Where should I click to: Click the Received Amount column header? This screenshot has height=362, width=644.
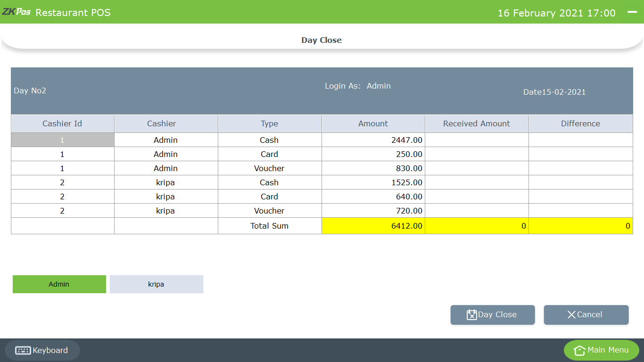pos(477,124)
